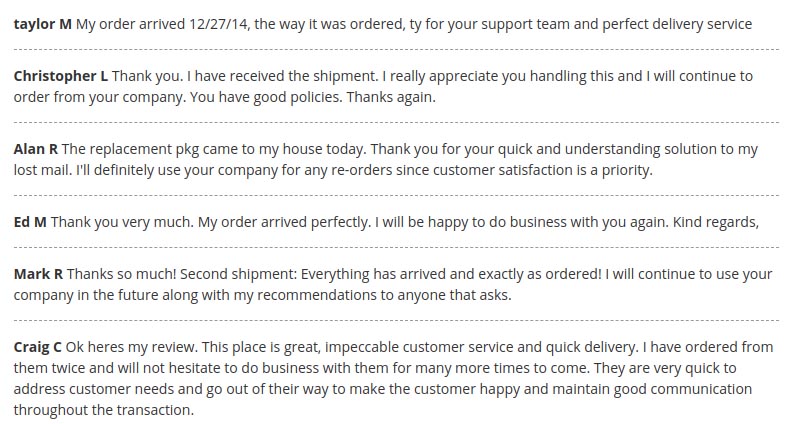Click 'My order arrived perfectly' sentence
This screenshot has width=804, height=424.
(x=285, y=223)
